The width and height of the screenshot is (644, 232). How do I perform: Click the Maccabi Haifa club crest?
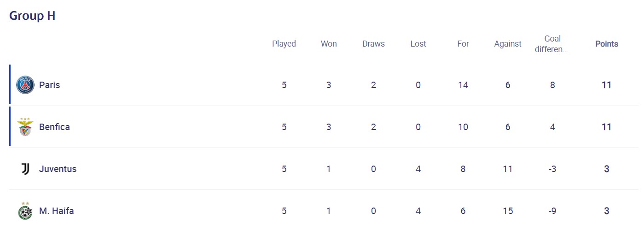click(x=25, y=211)
